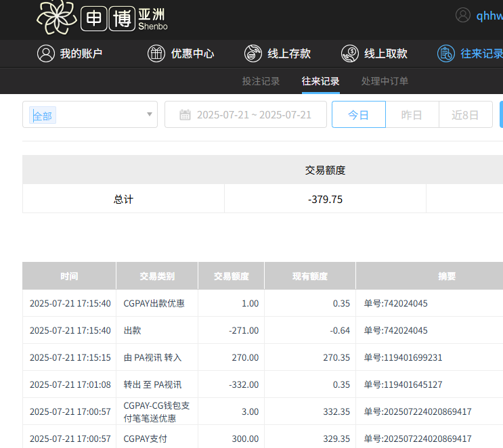Filter records by 近8日
Viewport: 503px width, 448px height.
pos(465,115)
